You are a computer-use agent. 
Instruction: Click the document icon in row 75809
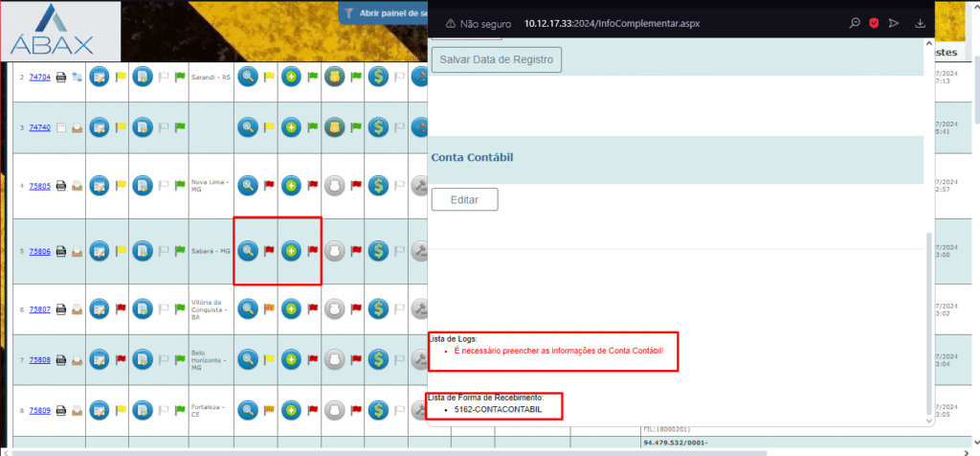[x=142, y=411]
